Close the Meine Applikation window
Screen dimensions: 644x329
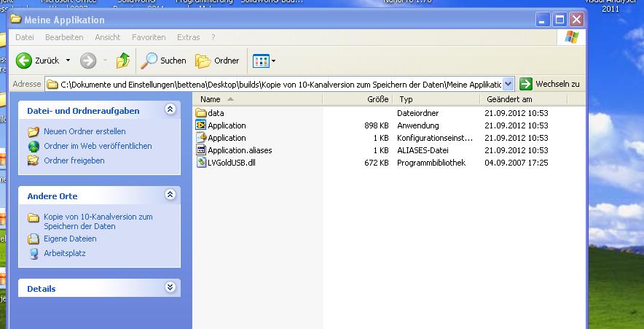(576, 19)
